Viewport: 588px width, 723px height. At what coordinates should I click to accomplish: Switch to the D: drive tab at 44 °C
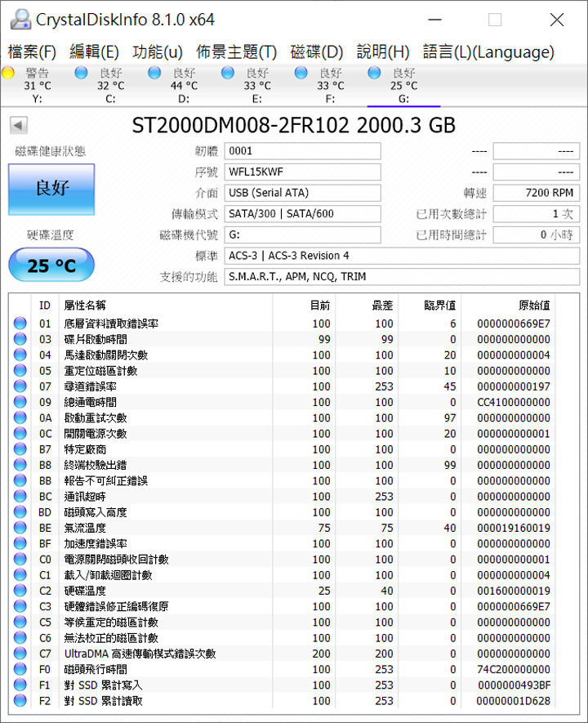(x=184, y=85)
